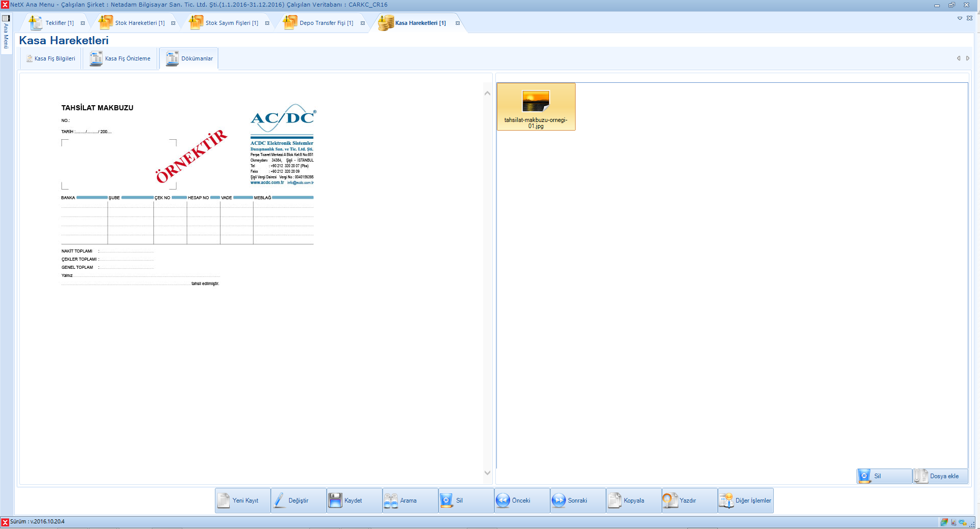Screen dimensions: 980x529
Task: Switch to Kasa Fiş Bilgileri tab
Action: tap(51, 59)
